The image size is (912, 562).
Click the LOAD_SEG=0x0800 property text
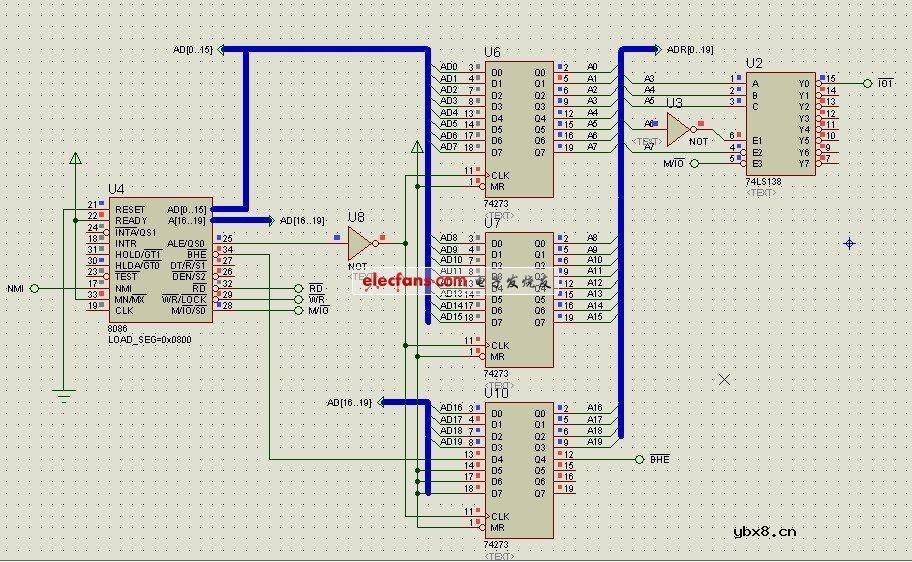click(149, 340)
